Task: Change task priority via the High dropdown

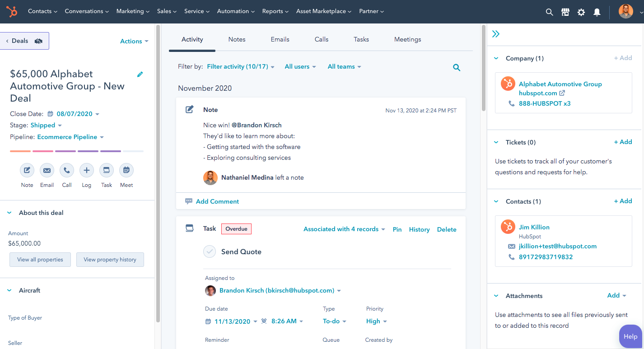Action: (376, 321)
